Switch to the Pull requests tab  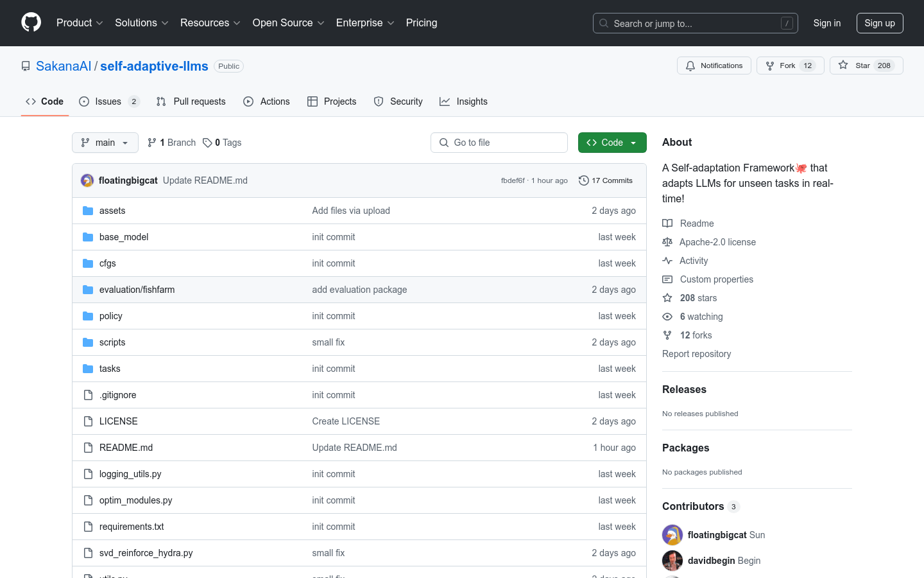(191, 101)
